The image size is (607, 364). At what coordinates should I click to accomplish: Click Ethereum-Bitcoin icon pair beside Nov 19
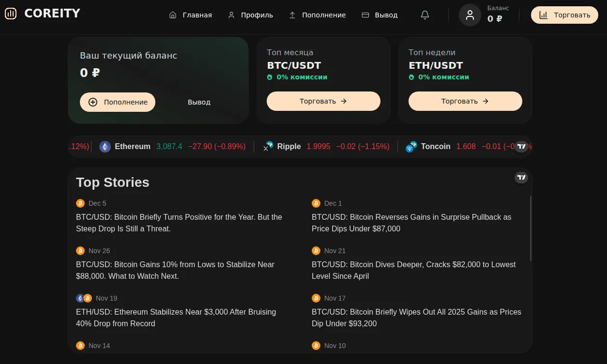click(x=84, y=298)
